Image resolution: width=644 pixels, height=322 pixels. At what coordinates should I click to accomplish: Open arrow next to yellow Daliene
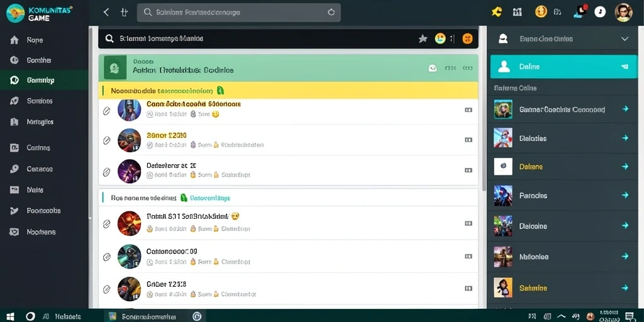click(625, 166)
